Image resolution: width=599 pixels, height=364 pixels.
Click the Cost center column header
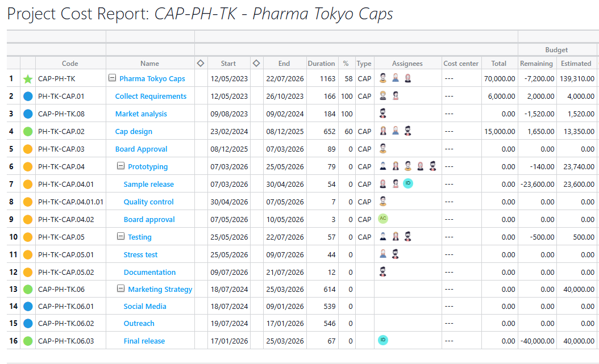[x=461, y=64]
